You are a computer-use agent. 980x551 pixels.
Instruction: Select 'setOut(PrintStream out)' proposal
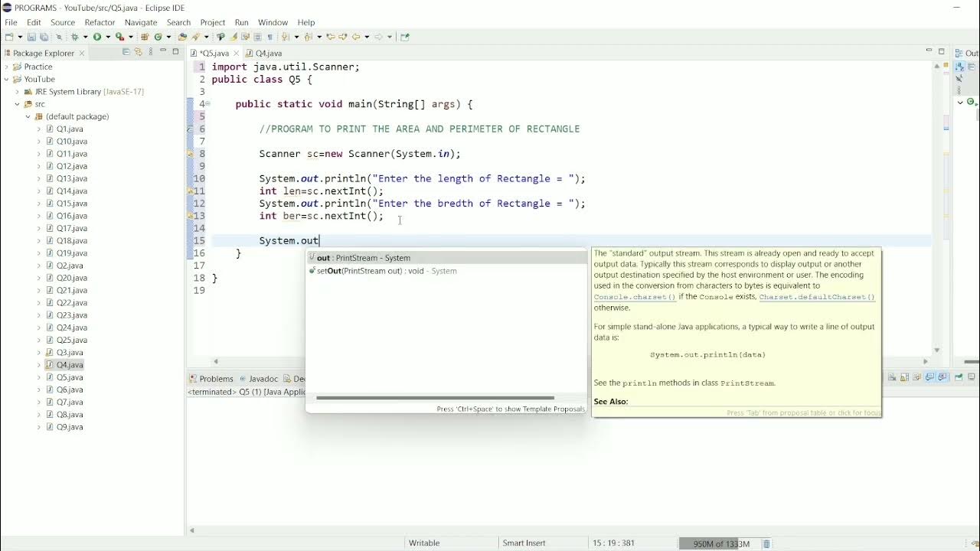tap(446, 271)
